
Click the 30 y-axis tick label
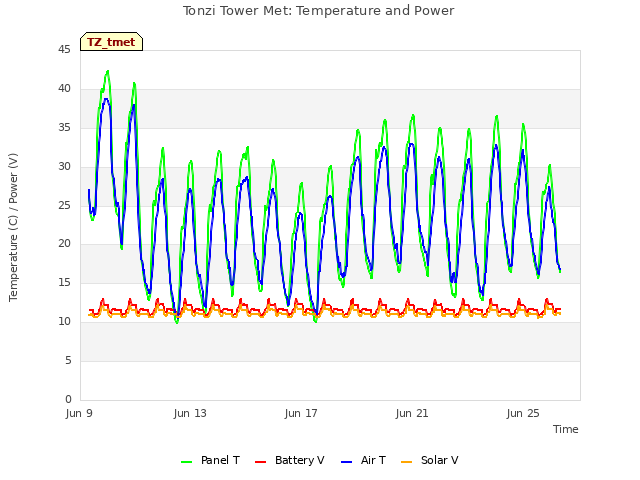coord(64,167)
